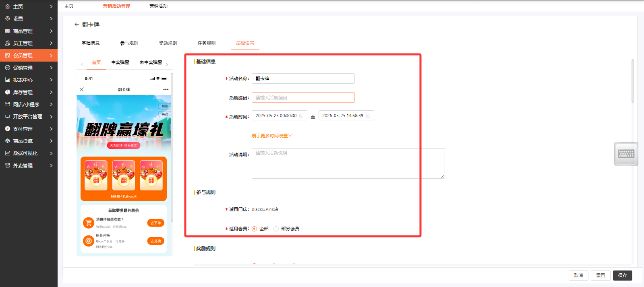
Task: Select 部分会员 radio option
Action: [276, 229]
